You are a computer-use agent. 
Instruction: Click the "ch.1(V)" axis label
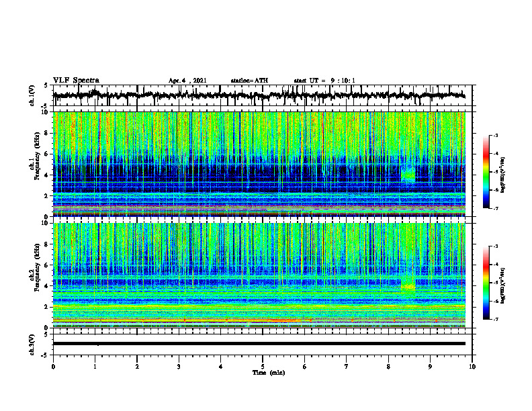click(32, 95)
